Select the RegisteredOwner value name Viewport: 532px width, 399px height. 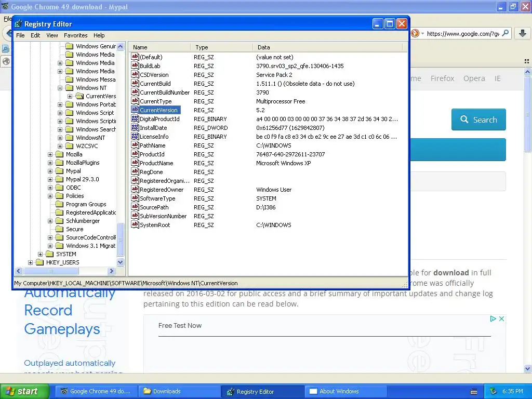click(x=162, y=189)
